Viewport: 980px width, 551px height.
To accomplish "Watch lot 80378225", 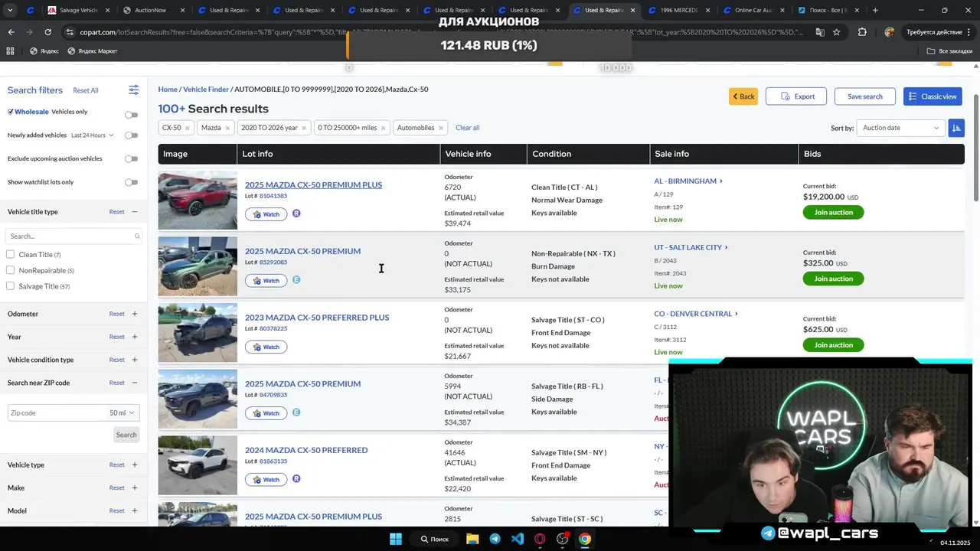I will coord(266,347).
